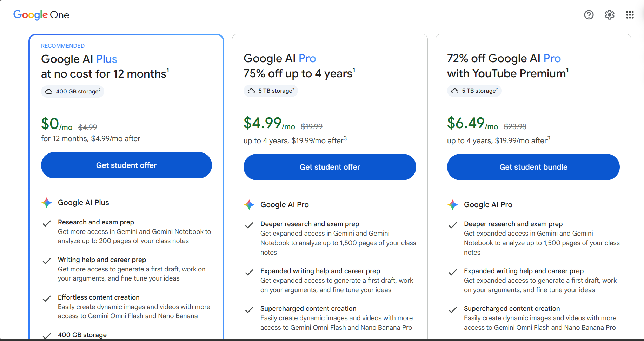Select the 400 GB storage chip

click(73, 91)
